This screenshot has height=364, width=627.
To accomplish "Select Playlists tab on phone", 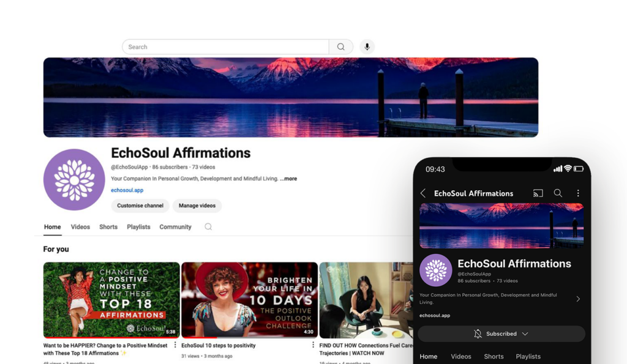I will pos(528,357).
